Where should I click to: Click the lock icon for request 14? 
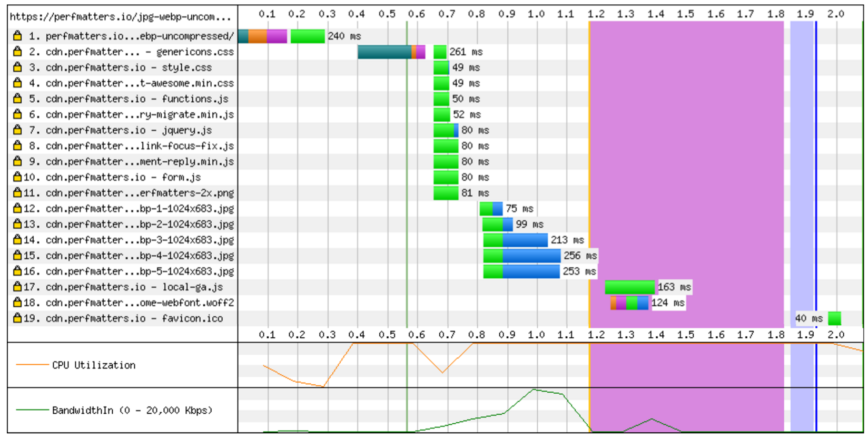point(17,240)
